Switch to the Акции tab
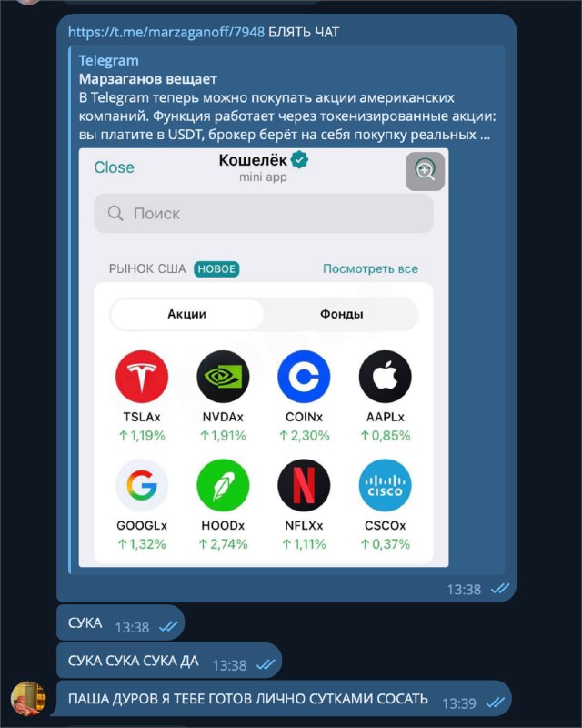This screenshot has width=582, height=728. point(186,314)
